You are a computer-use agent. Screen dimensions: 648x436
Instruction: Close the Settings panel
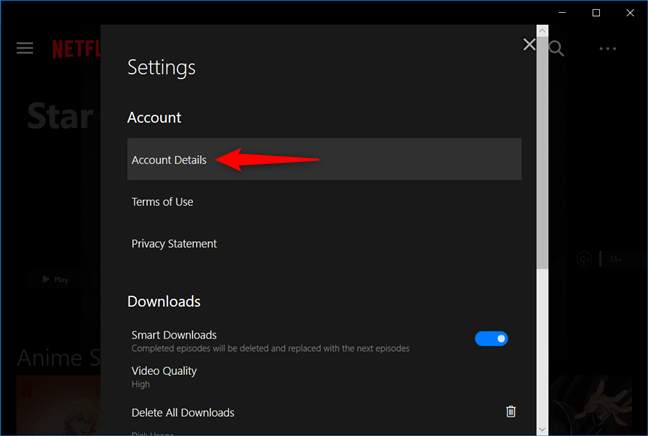(529, 45)
